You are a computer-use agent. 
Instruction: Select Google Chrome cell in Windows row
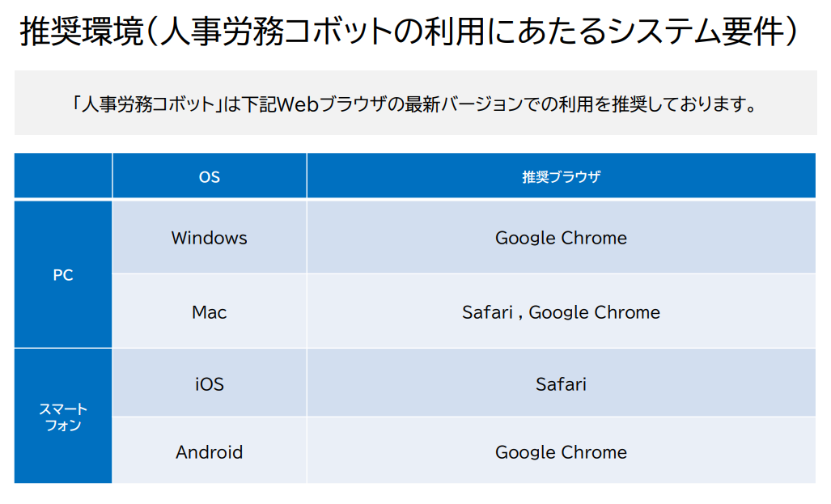tap(562, 237)
